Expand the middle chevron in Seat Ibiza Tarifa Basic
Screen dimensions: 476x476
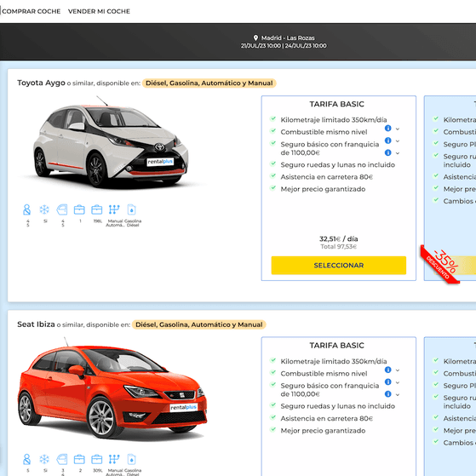[x=398, y=382]
